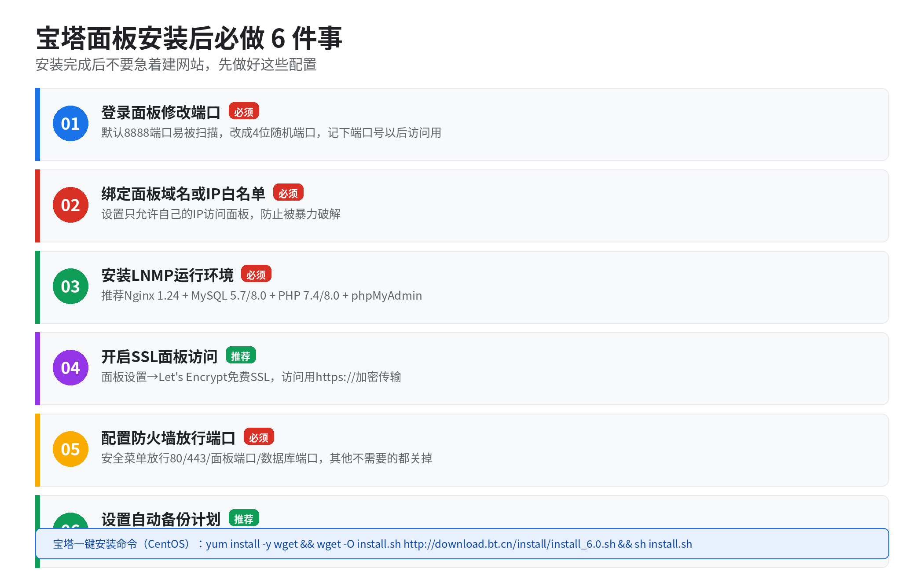Click 必须 badge next to 配置防火墙放行端口
This screenshot has width=924, height=572.
(259, 437)
